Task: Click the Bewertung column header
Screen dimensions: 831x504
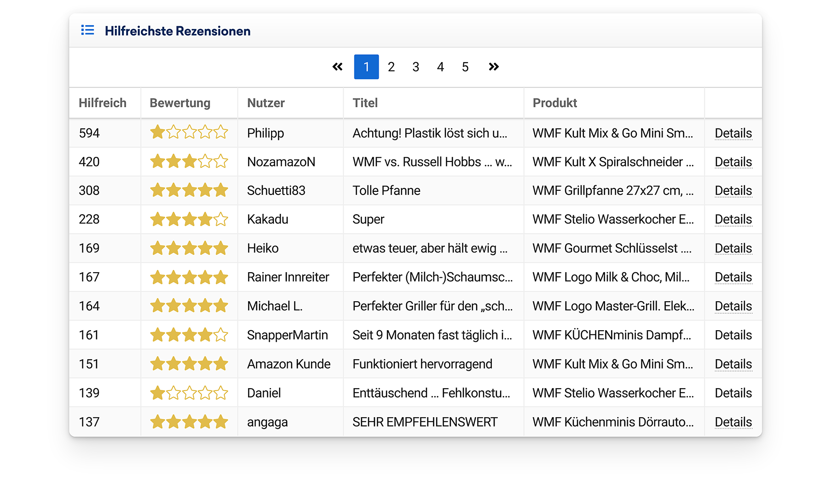Action: 180,103
